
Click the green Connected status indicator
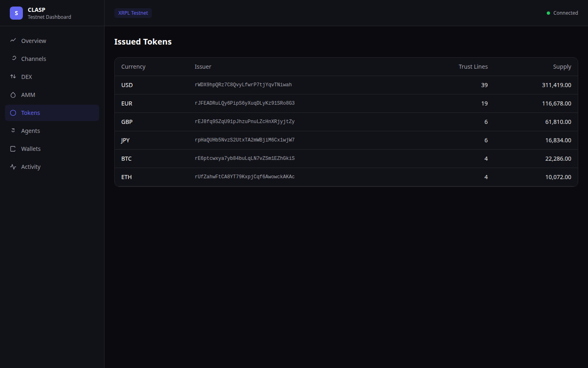[548, 13]
